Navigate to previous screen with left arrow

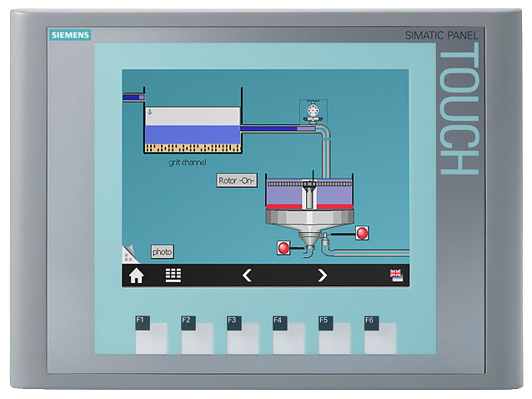(x=247, y=275)
